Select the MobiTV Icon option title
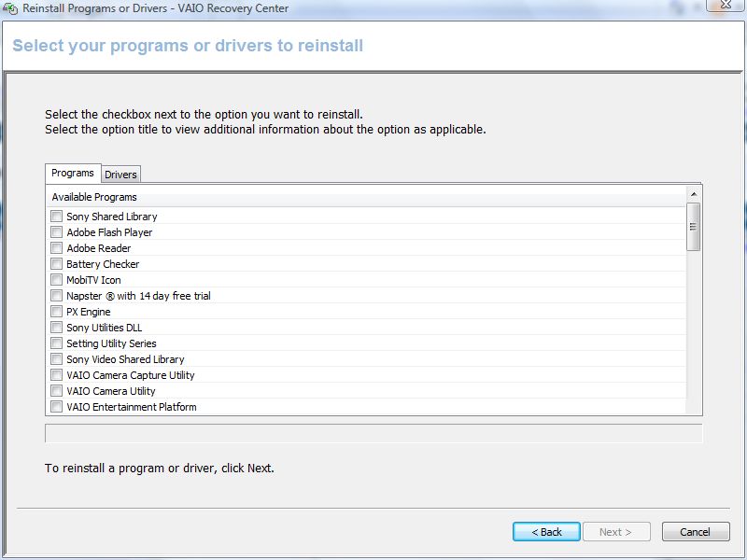The width and height of the screenshot is (747, 560). click(x=94, y=280)
